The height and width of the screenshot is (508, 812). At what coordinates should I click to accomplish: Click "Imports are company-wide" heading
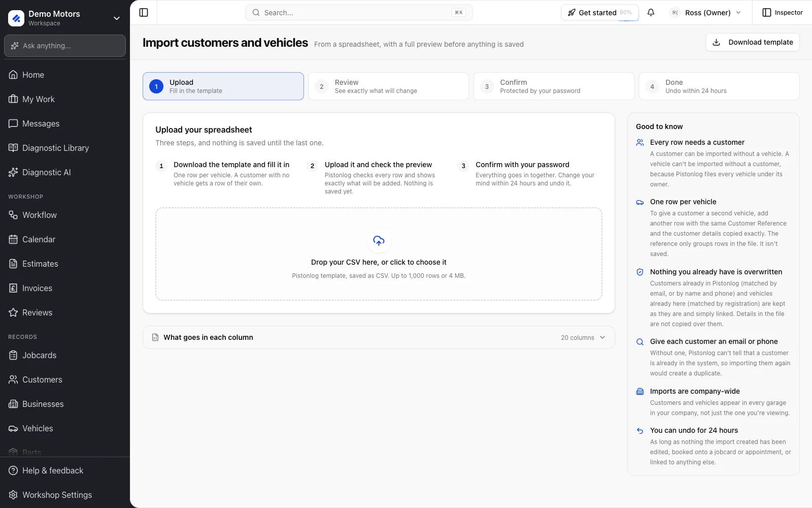pos(695,391)
